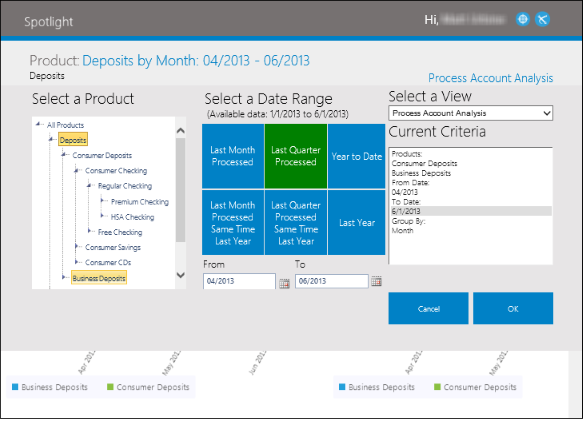Screen dimensions: 583x422
Task: Collapse the Consumer Deposits node arrow
Action: click(x=64, y=154)
